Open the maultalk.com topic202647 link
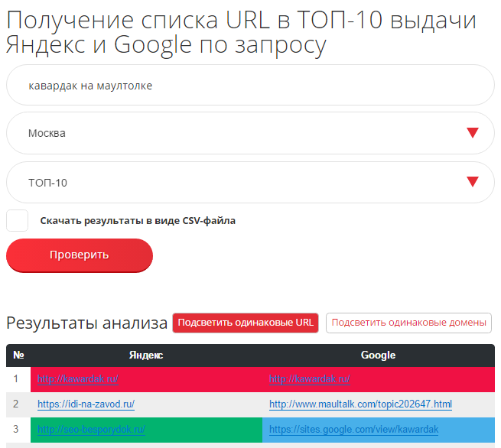This screenshot has width=501, height=448. (x=361, y=404)
